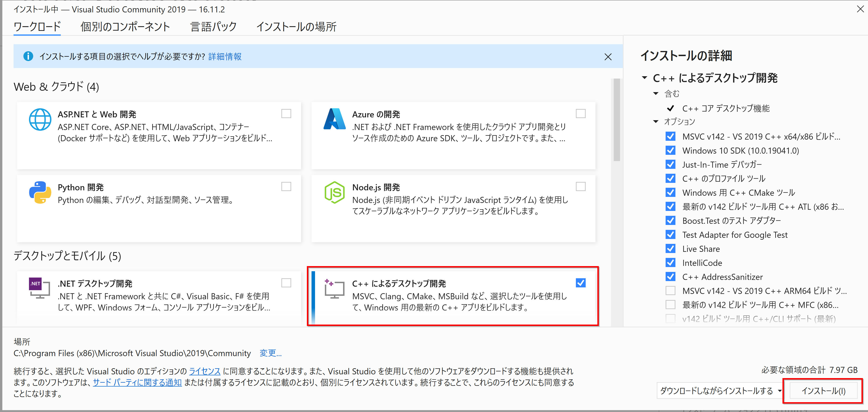Enable the .NET デスクトップ開発 workload checkbox

coord(286,283)
